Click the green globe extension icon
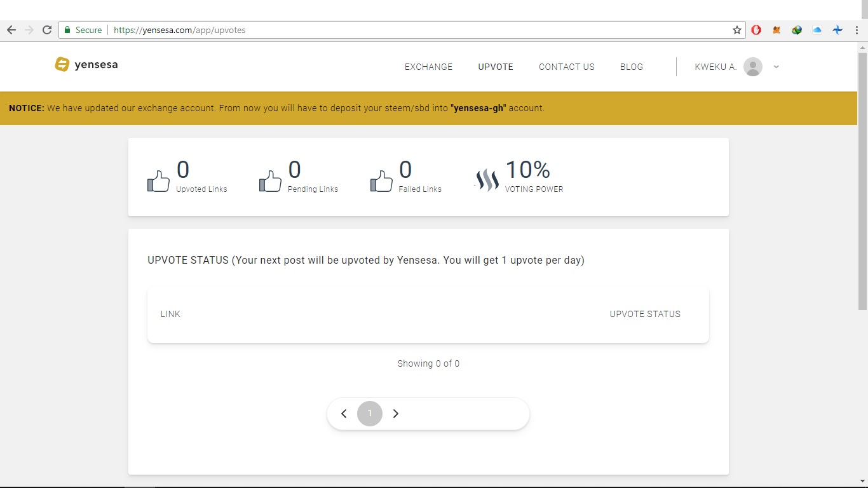Screen dimensions: 868x488 pos(797,30)
